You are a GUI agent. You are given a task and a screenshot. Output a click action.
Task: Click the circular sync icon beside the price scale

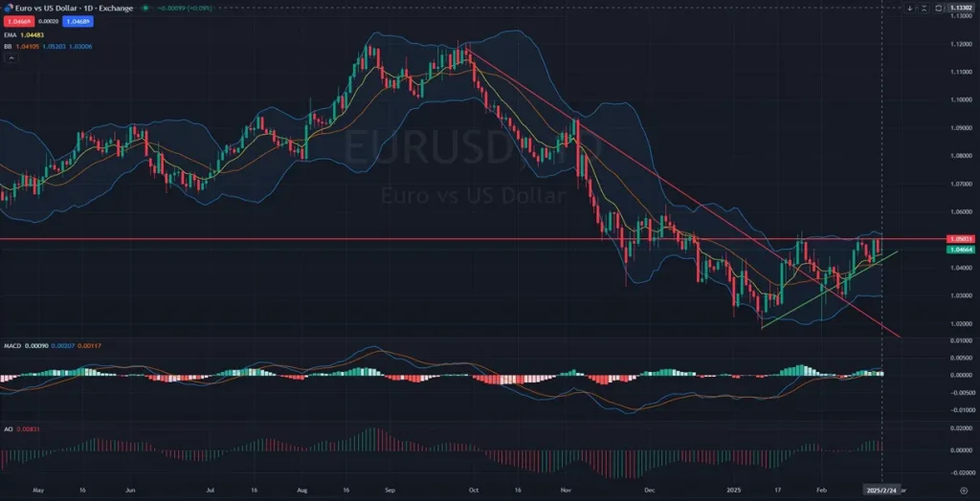[939, 8]
